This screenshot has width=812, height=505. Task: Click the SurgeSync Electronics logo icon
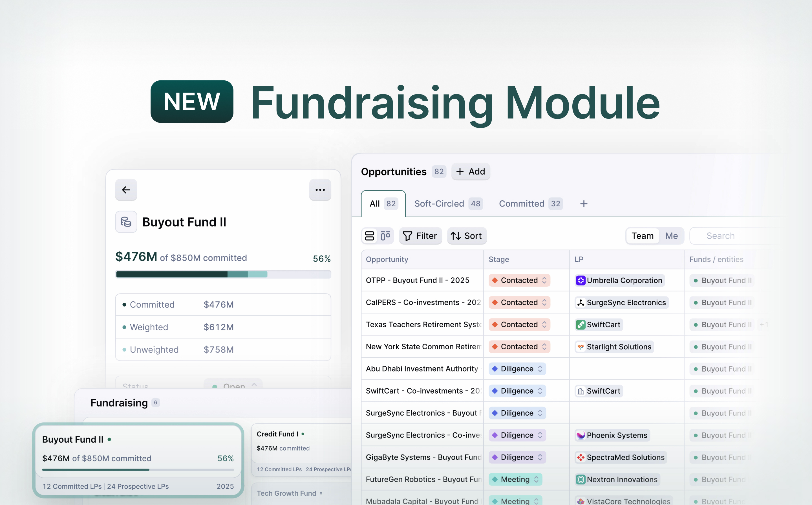(x=581, y=303)
